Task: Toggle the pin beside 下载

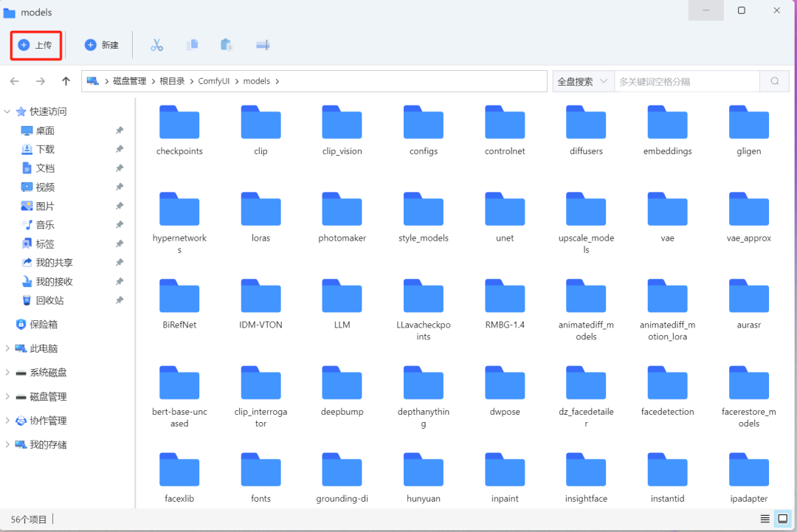Action: [120, 149]
